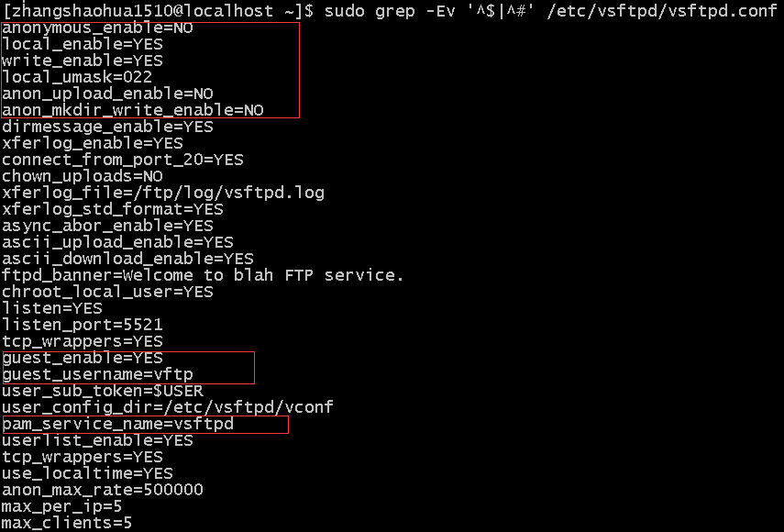Click the ascii_download_enable=YES line

127,259
